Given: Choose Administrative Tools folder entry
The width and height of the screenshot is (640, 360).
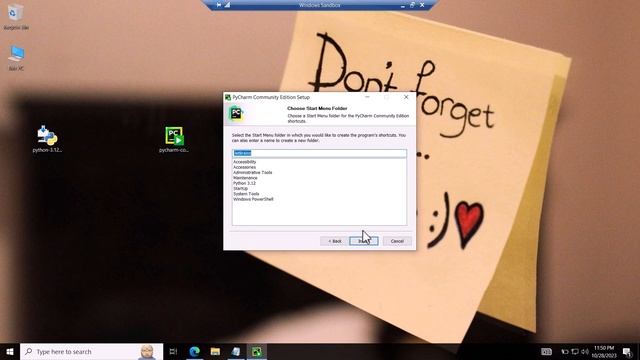Looking at the screenshot, I should 252,173.
